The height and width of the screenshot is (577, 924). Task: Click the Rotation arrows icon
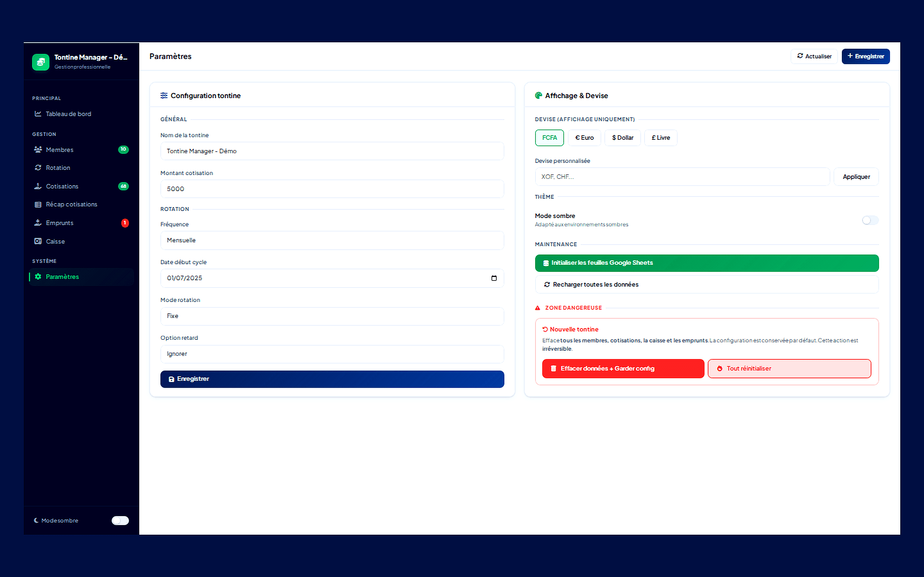(x=38, y=168)
